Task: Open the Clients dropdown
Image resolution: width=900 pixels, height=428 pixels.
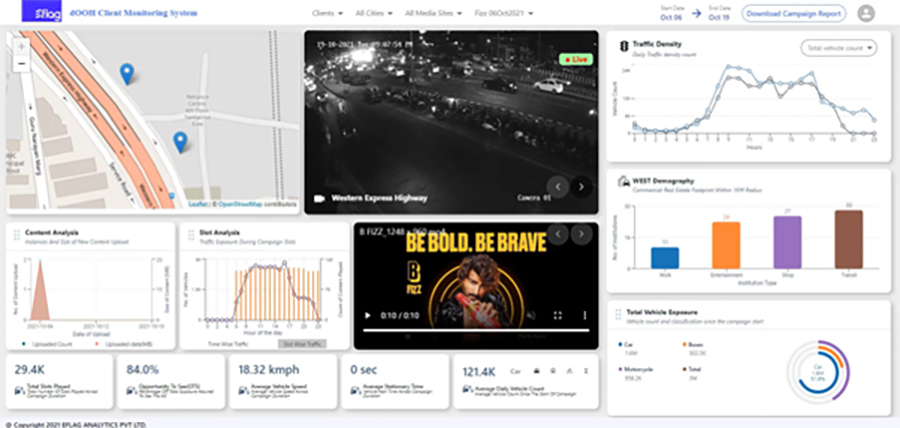Action: coord(327,13)
